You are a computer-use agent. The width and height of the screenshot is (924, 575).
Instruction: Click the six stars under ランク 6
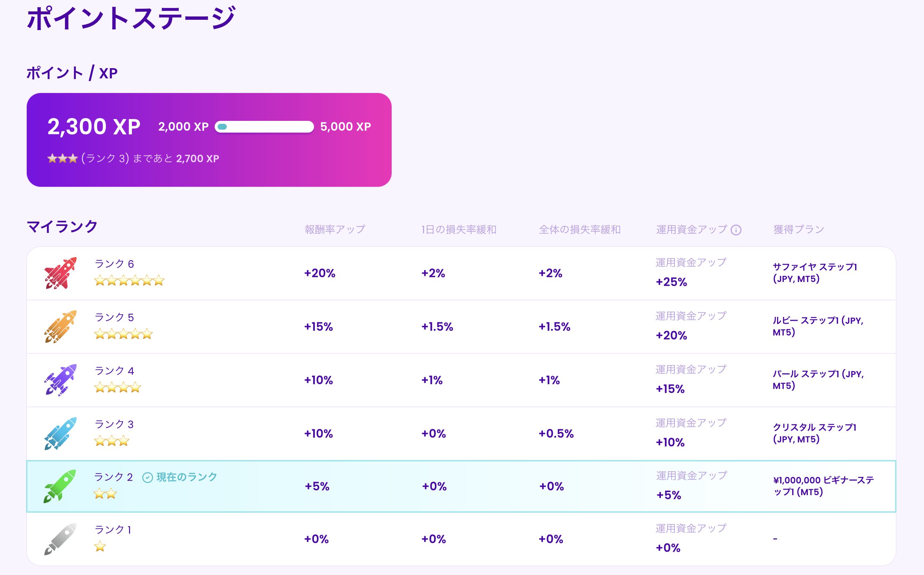click(129, 281)
